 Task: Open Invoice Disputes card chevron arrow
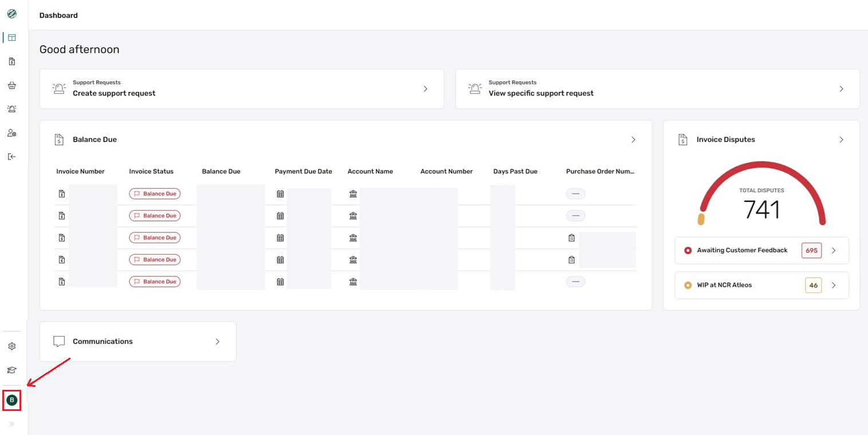(841, 140)
